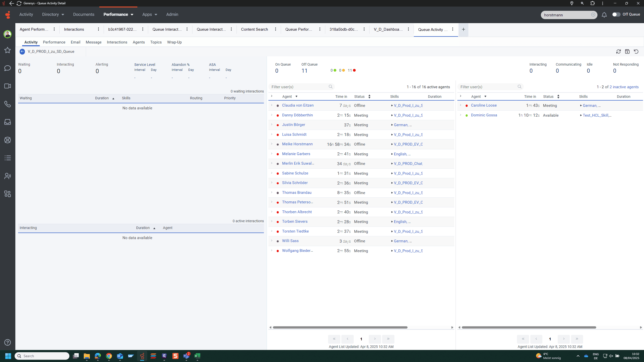This screenshot has height=362, width=644.
Task: Open the phone calls sidebar icon
Action: click(8, 104)
